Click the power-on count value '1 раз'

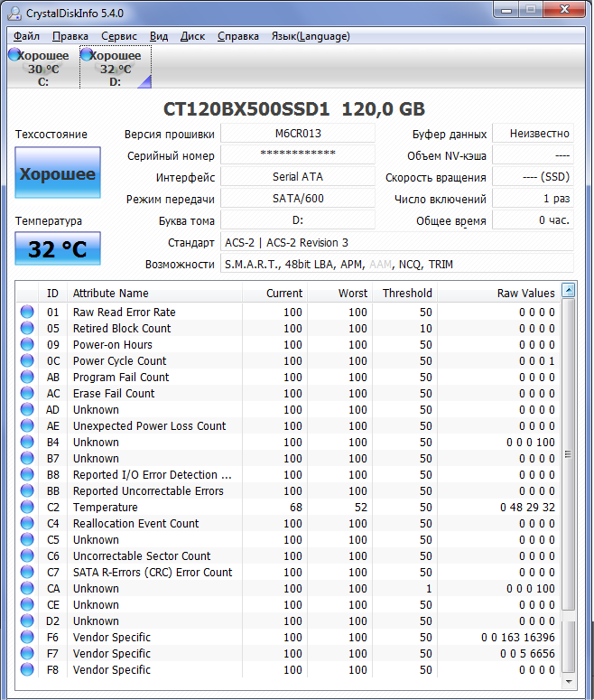pos(533,198)
